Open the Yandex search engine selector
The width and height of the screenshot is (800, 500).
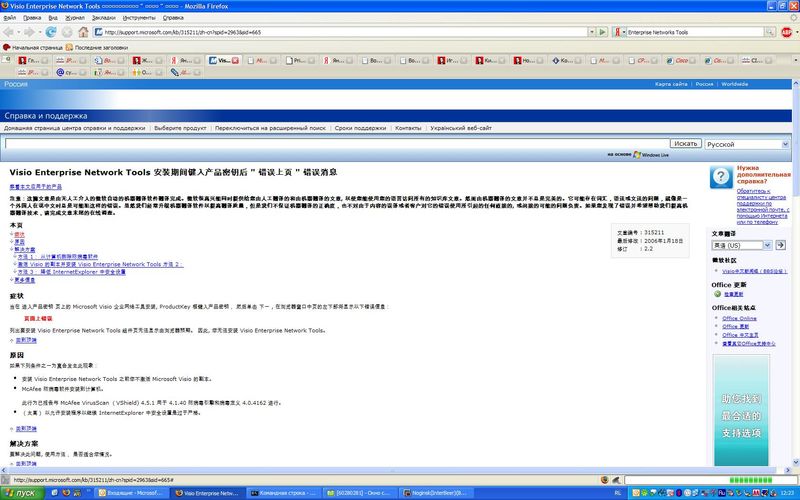[619, 32]
